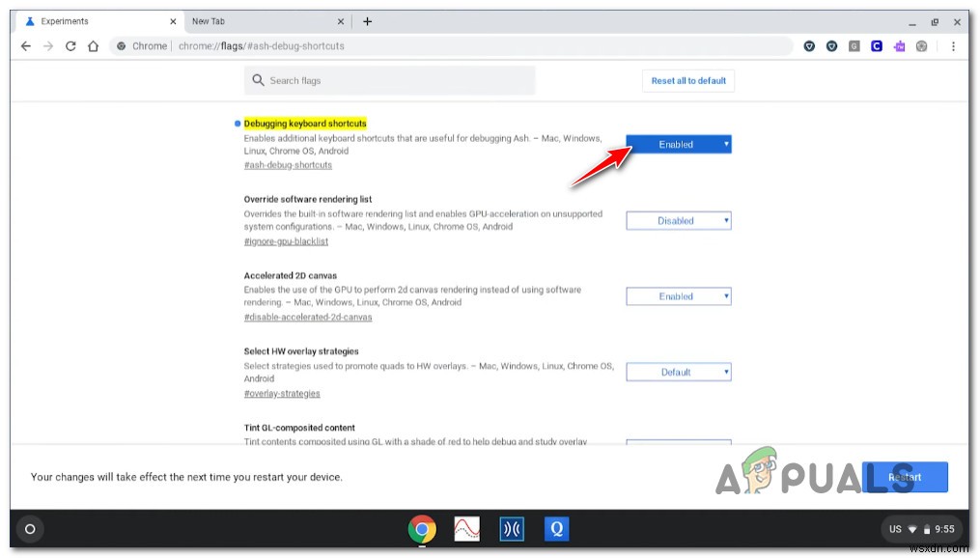Click the address bar URL chrome://flags
Image resolution: width=980 pixels, height=558 pixels.
click(262, 46)
